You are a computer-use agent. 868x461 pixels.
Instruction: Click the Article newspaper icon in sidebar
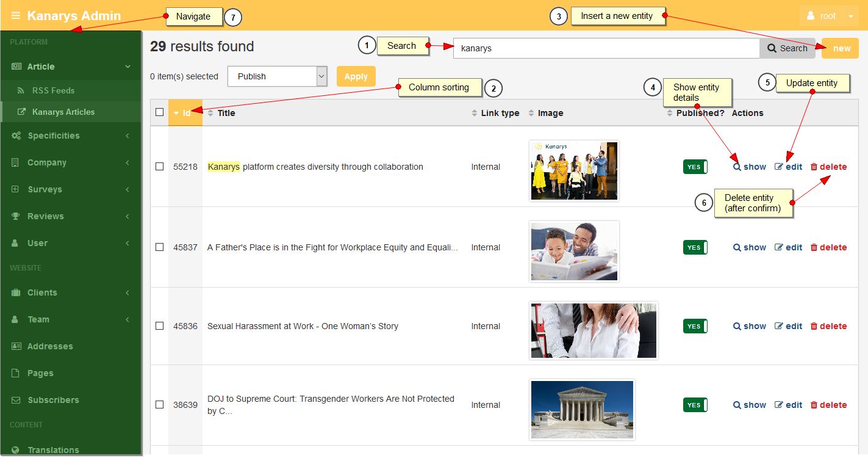[x=16, y=67]
